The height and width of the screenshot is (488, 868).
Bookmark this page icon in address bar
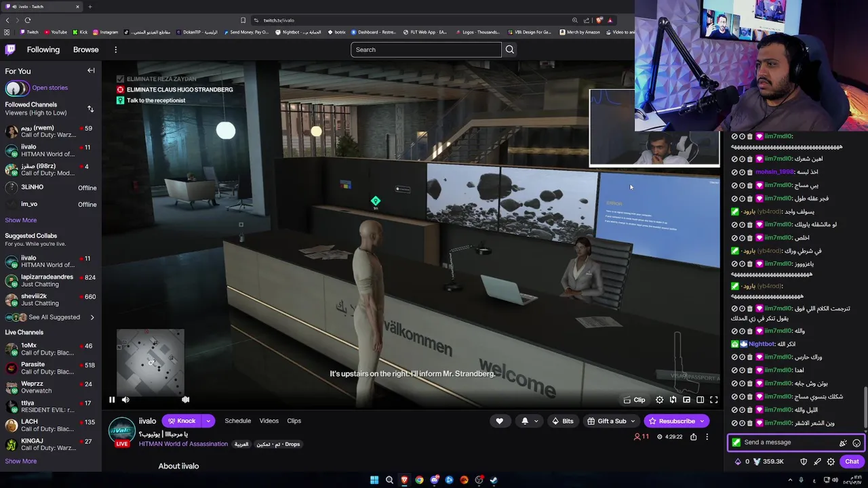pos(243,20)
